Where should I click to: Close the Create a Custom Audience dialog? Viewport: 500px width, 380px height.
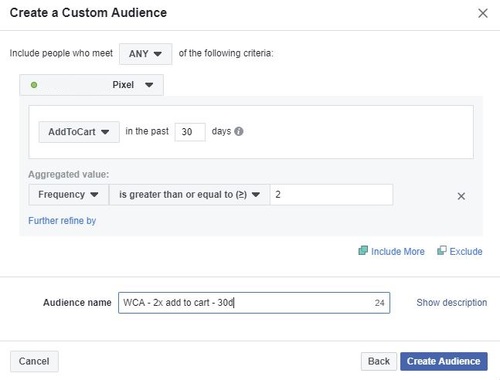click(x=483, y=13)
